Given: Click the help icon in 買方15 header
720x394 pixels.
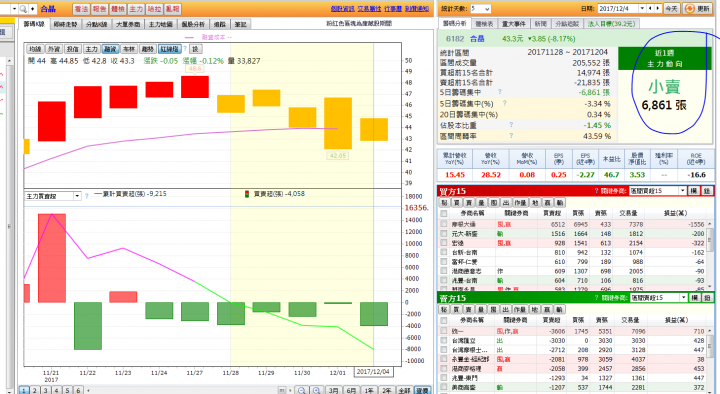Looking at the screenshot, I should click(x=596, y=191).
